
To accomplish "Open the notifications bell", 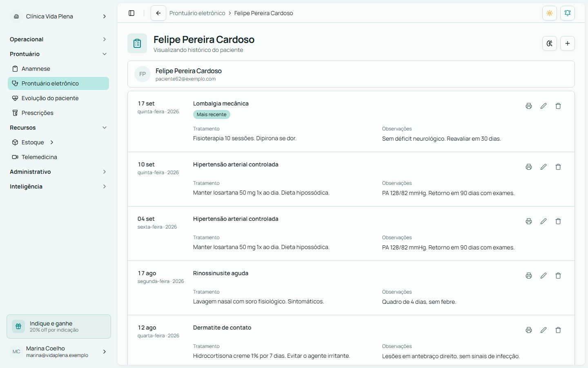I will (x=568, y=13).
